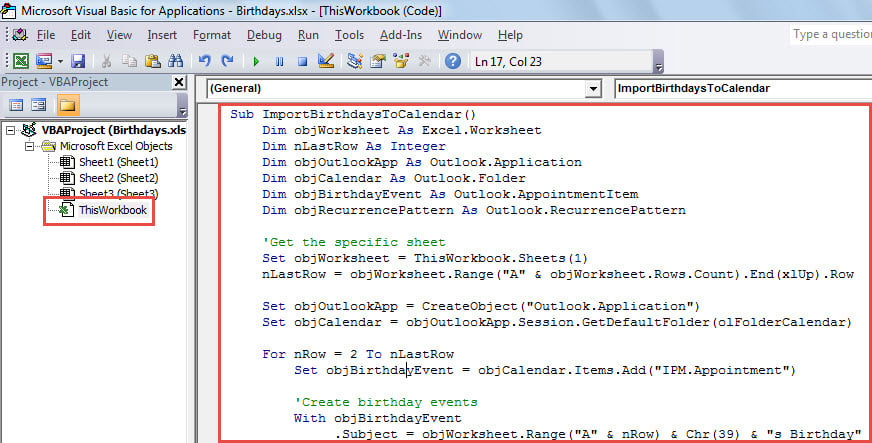
Task: Click the Insert UserForm toolbar icon
Action: pos(43,61)
